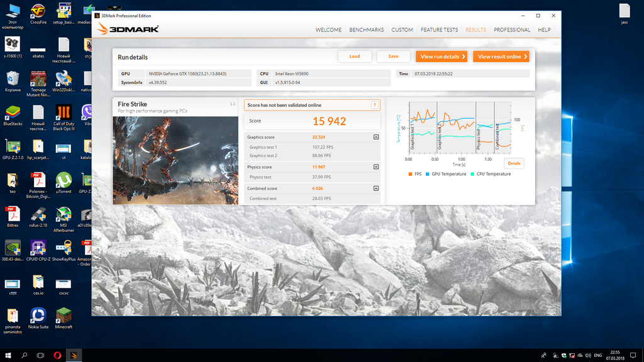
Task: Select the µTorrent desktop icon
Action: (x=64, y=183)
